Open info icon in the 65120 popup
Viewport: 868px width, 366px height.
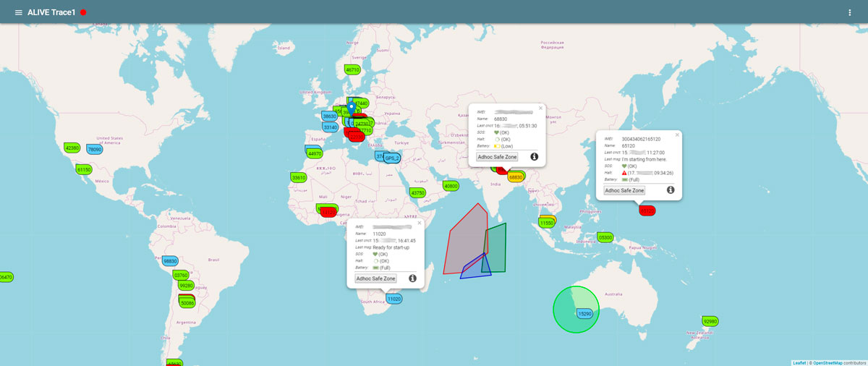671,190
